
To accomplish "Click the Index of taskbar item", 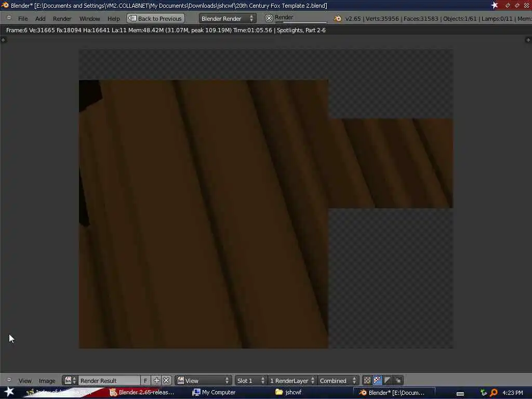I will [59, 392].
